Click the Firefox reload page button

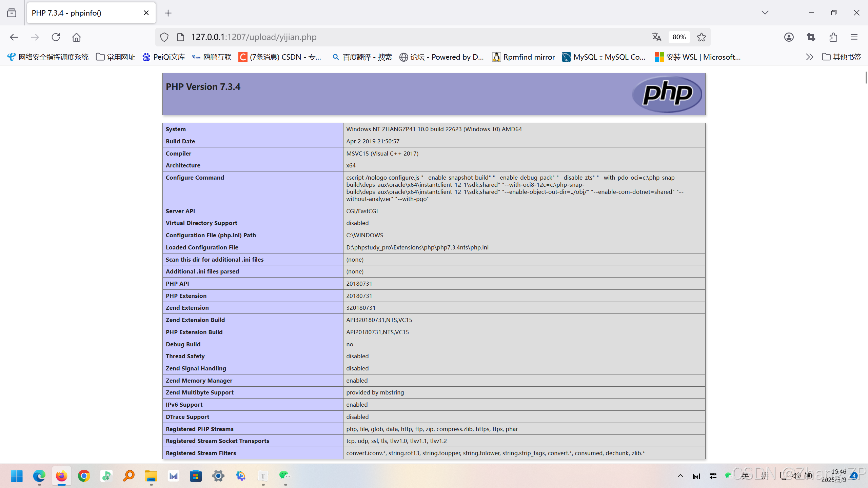tap(56, 37)
